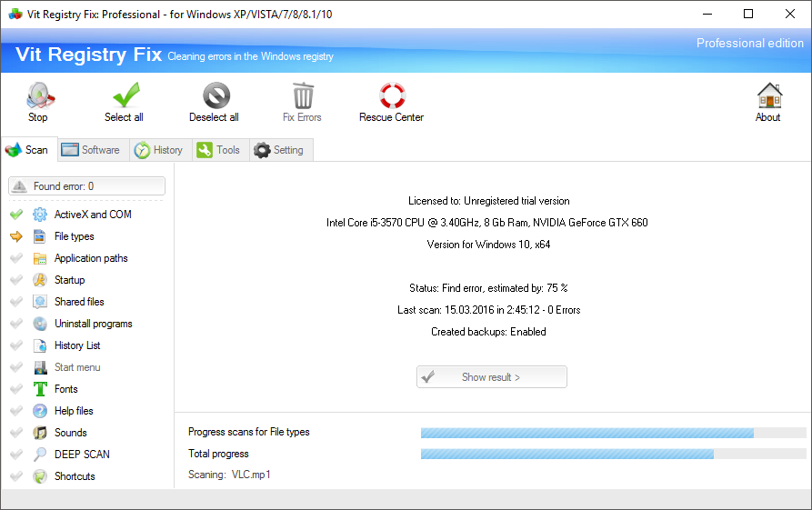Click the Shortcuts icon
This screenshot has height=510, width=812.
tap(40, 475)
